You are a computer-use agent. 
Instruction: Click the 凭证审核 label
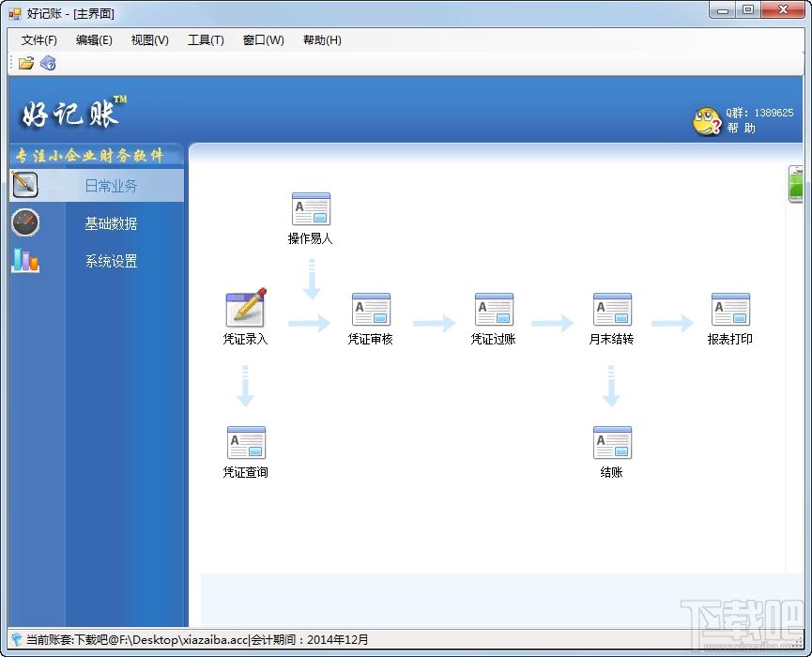[370, 339]
